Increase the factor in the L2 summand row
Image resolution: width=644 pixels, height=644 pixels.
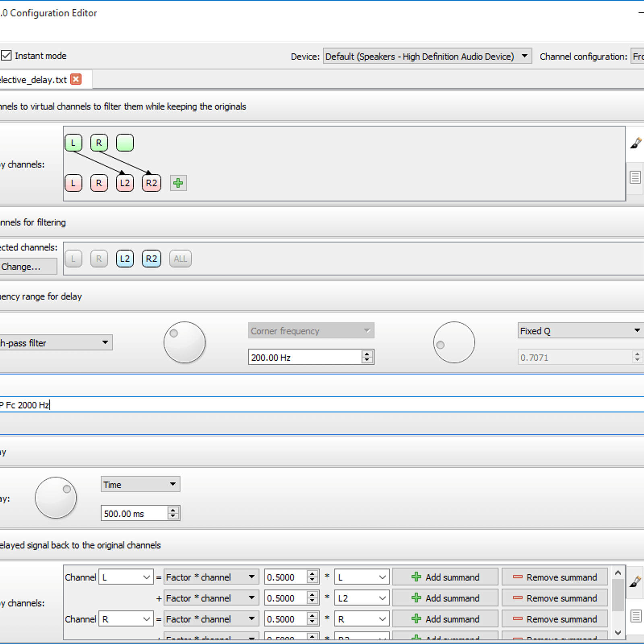(x=312, y=594)
